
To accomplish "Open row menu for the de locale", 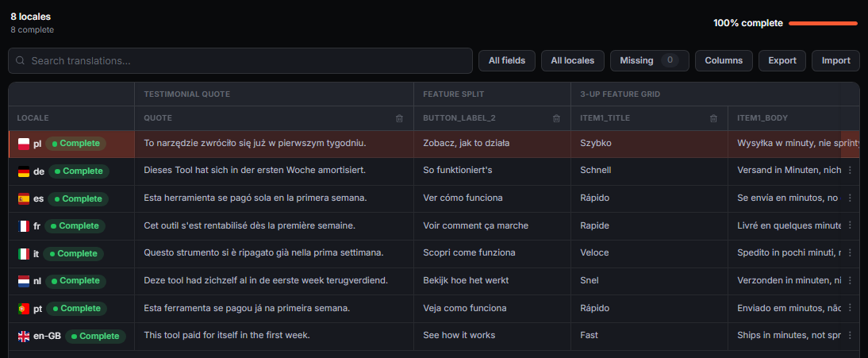I will (850, 171).
